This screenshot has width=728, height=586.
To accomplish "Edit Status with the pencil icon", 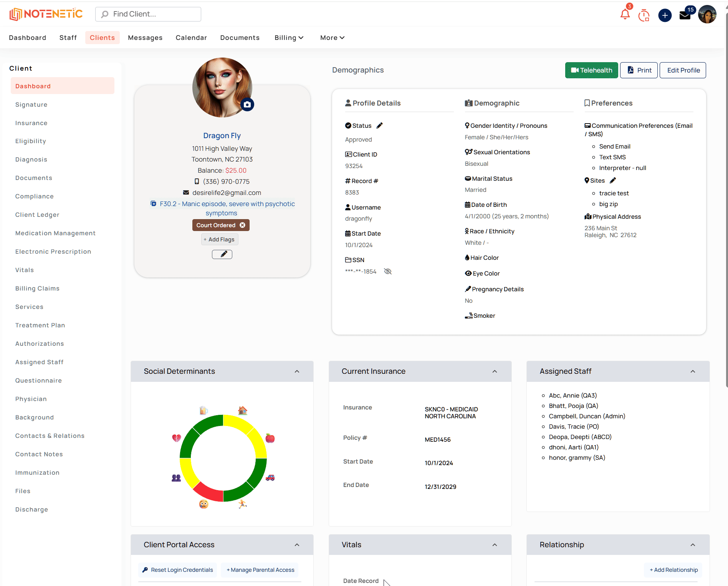I will click(x=379, y=125).
